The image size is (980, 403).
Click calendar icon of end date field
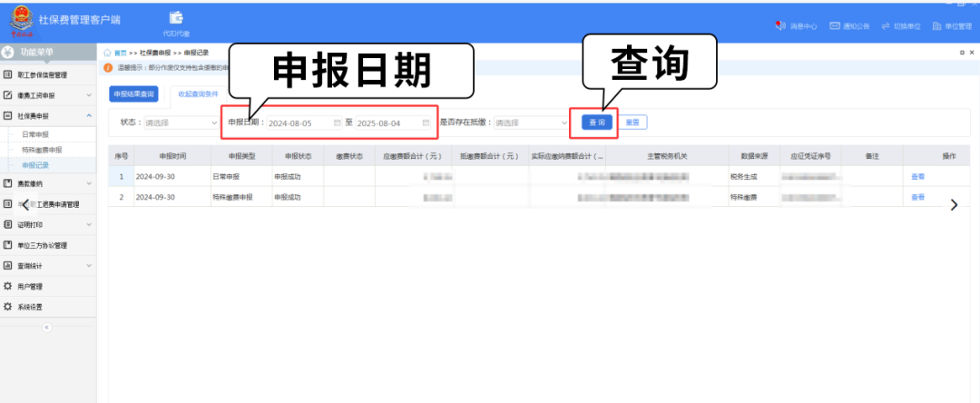[426, 123]
